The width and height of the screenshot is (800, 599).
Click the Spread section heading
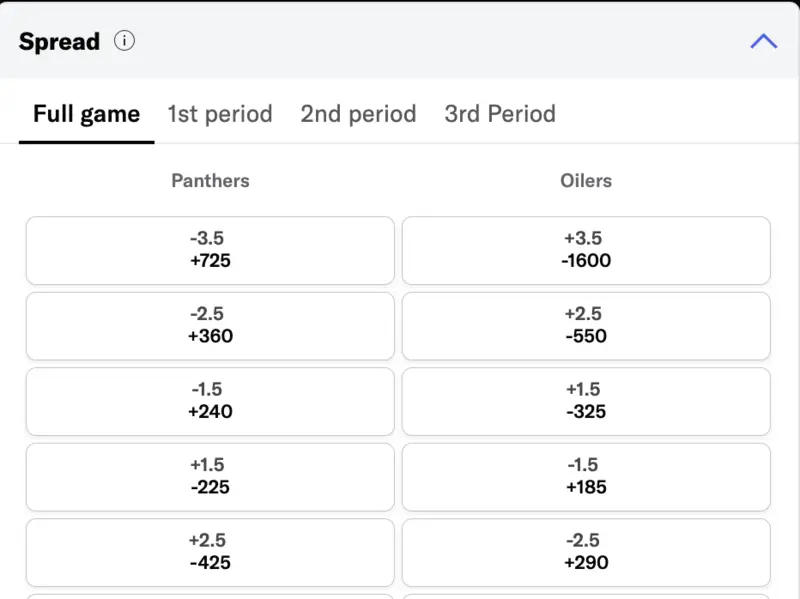60,42
